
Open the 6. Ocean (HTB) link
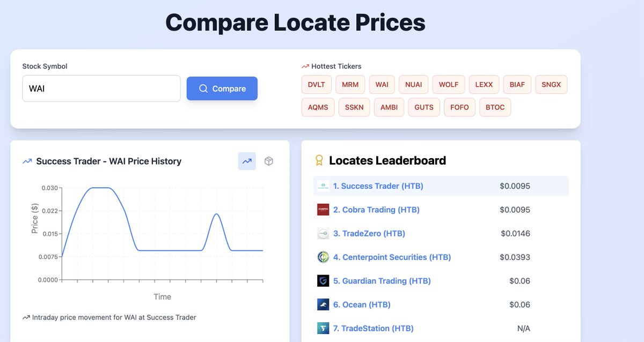pyautogui.click(x=362, y=304)
